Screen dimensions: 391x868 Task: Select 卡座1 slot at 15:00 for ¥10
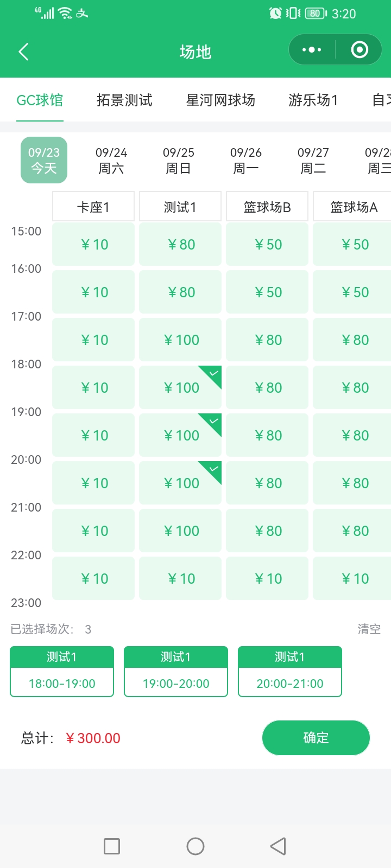coord(93,245)
